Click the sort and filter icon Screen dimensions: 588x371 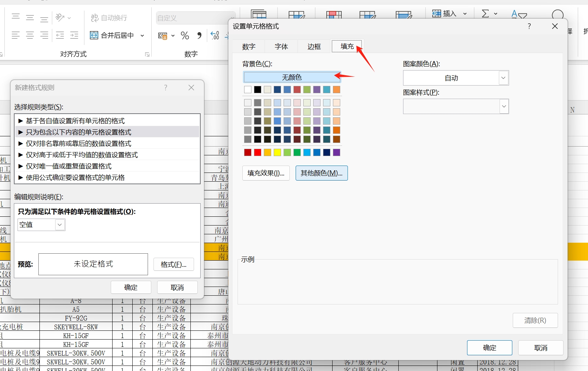(519, 15)
